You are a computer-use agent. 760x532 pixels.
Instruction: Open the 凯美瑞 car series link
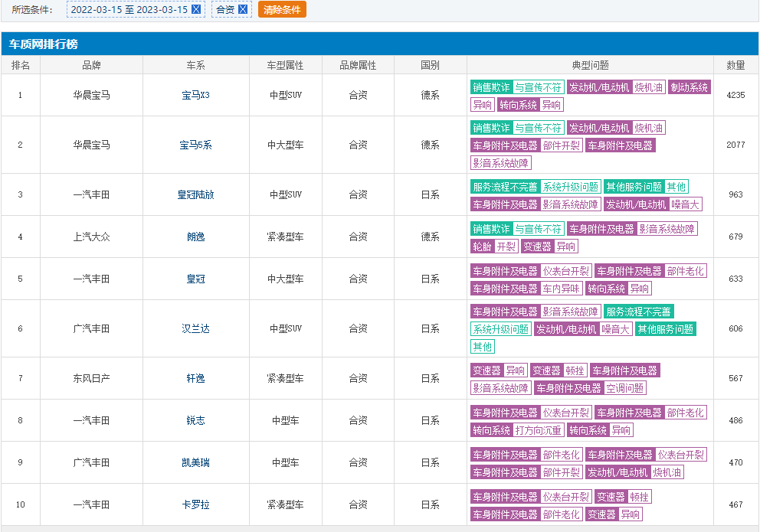195,462
